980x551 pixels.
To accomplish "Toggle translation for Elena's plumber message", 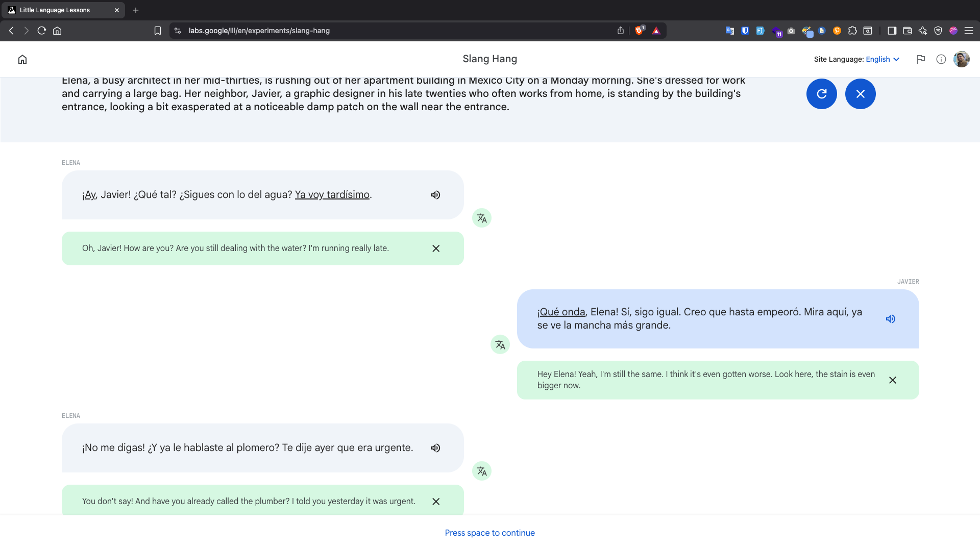I will (482, 471).
